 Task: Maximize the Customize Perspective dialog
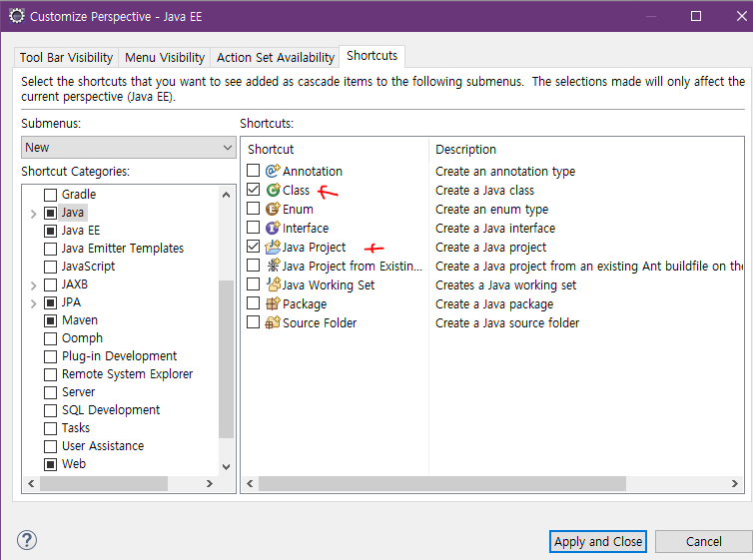click(x=696, y=16)
